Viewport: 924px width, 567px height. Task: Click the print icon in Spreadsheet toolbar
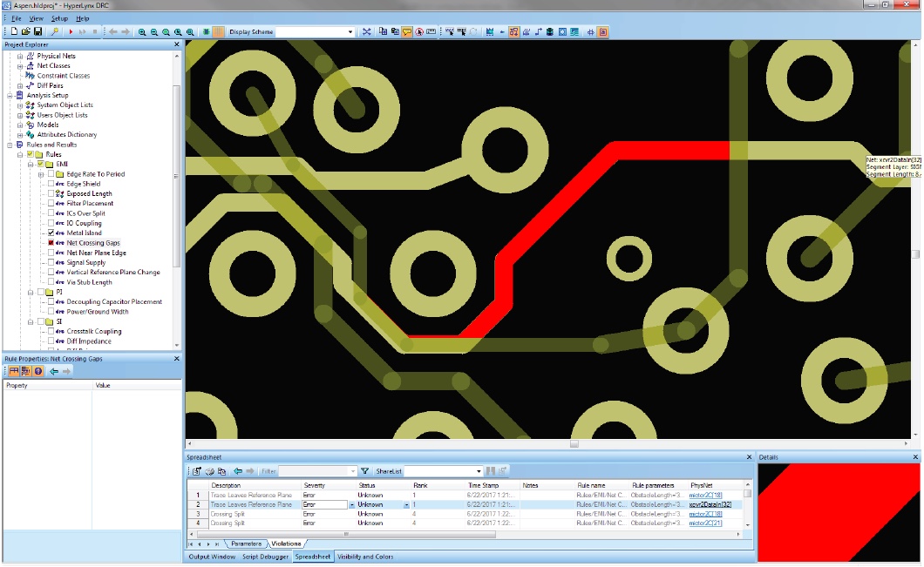(x=209, y=471)
